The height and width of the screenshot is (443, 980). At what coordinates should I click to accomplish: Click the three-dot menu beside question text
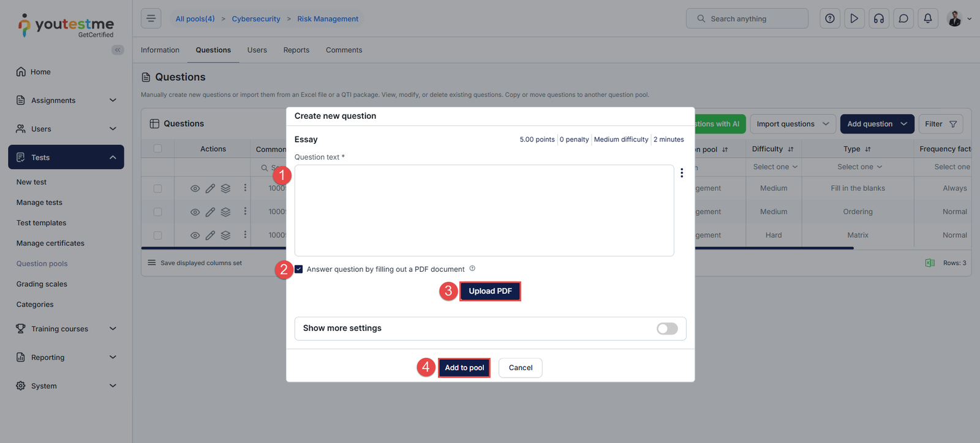pyautogui.click(x=682, y=173)
